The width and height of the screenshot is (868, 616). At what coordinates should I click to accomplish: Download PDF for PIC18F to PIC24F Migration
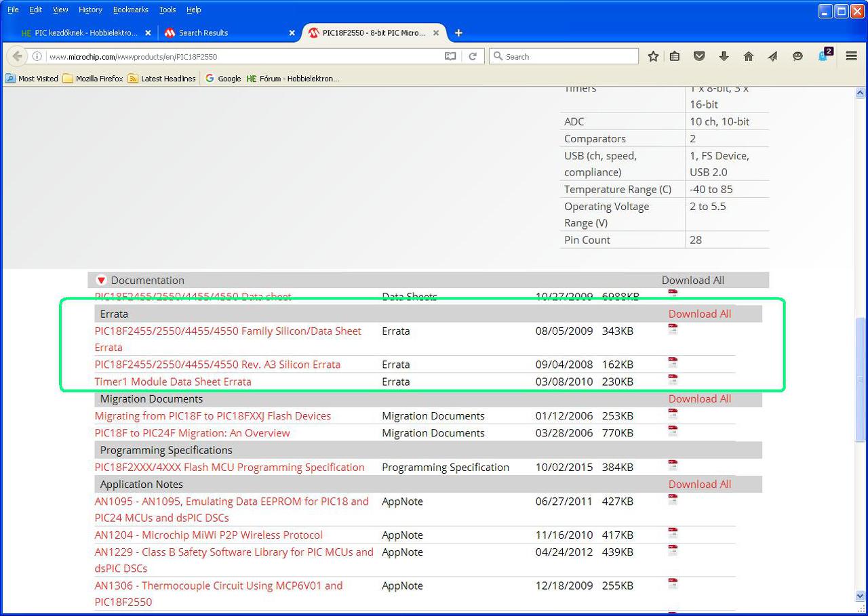coord(673,431)
